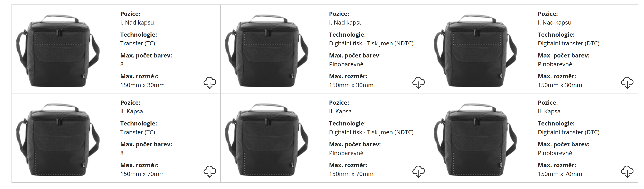Screen dimensions: 644x189
Task: Download template for Transfer (TC) Kapsa position
Action: pos(210,171)
